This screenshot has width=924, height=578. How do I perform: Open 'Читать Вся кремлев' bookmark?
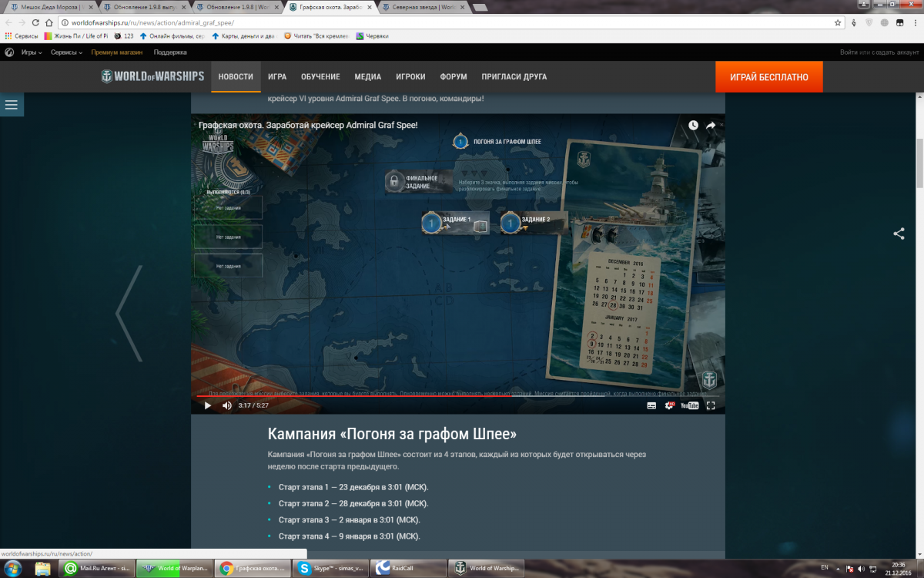pyautogui.click(x=316, y=35)
